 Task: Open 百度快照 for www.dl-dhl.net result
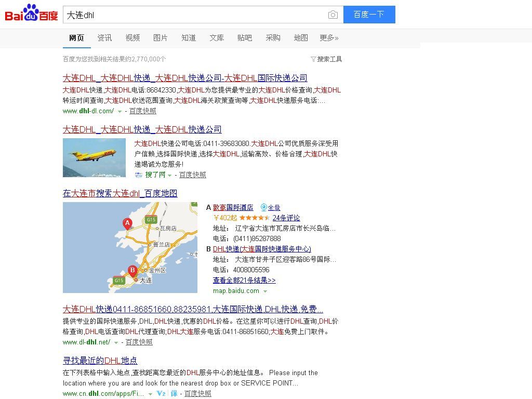(x=139, y=342)
